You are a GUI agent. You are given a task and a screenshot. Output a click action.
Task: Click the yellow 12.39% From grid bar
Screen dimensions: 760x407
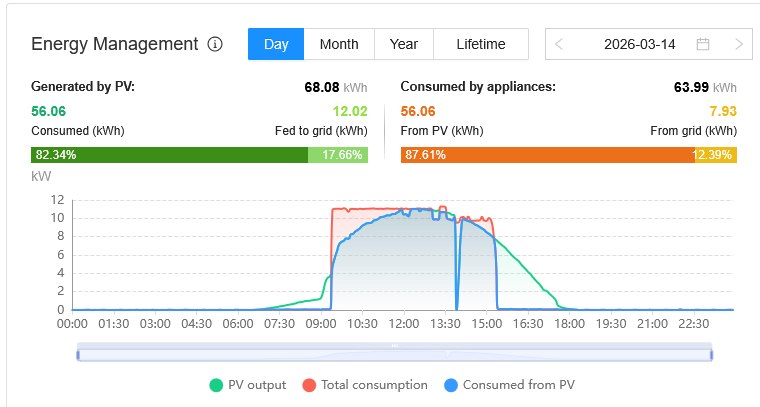[x=716, y=155]
